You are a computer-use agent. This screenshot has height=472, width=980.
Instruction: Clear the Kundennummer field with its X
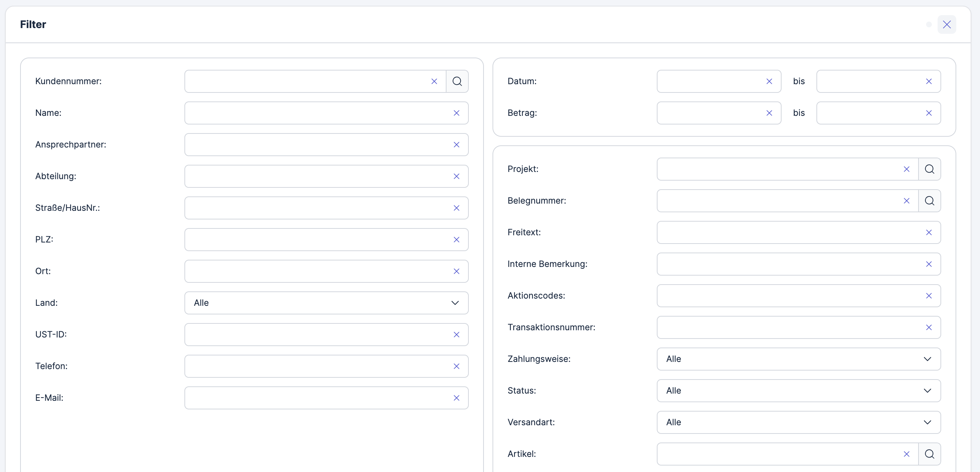pyautogui.click(x=434, y=81)
